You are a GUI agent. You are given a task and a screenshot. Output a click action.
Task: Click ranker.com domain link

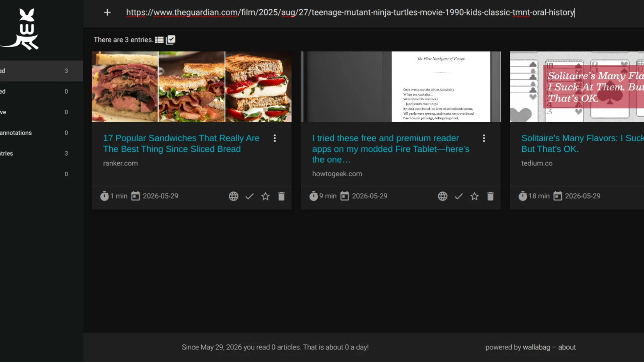coord(120,163)
